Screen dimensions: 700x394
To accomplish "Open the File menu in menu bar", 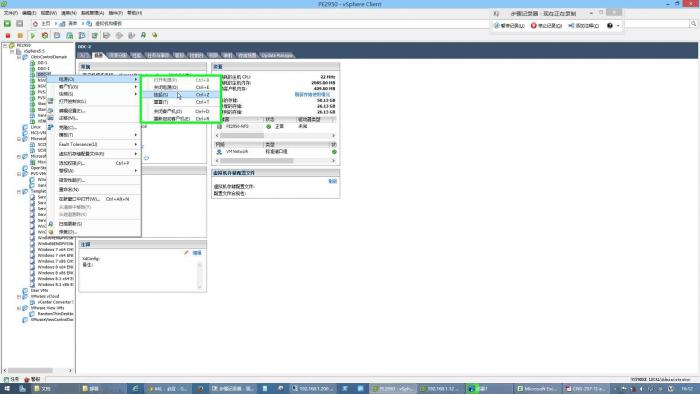I will [11, 13].
